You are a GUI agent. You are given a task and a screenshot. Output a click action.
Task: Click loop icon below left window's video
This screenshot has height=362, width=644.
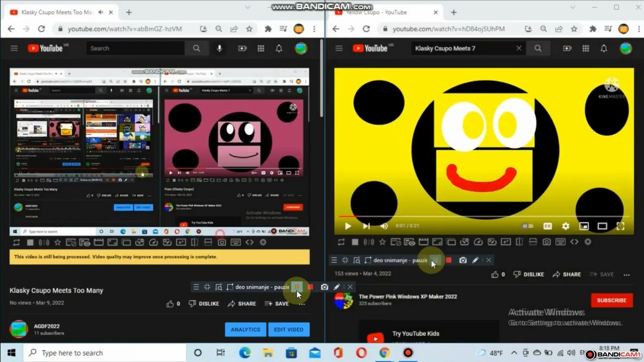[17, 242]
